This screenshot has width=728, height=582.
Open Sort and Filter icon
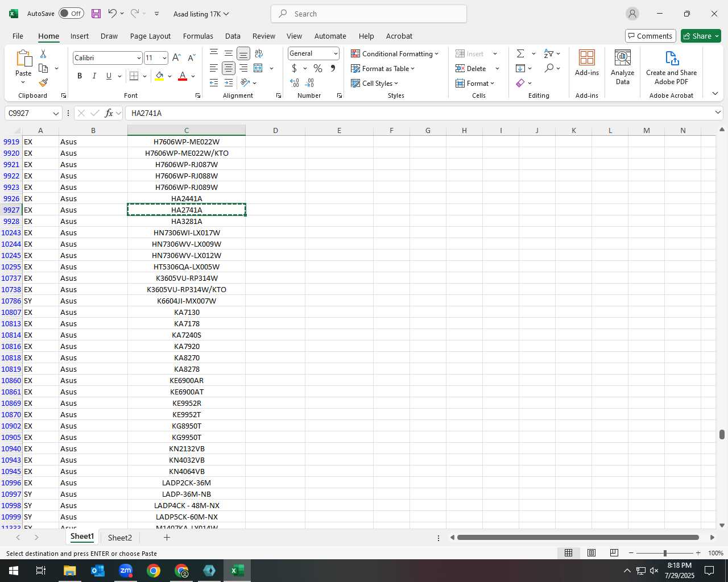[549, 53]
